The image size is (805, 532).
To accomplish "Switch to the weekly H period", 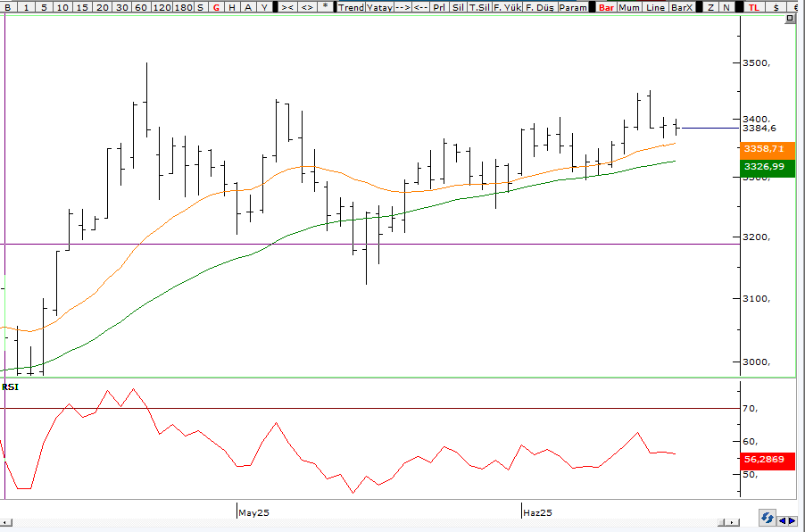I will pos(232,7).
